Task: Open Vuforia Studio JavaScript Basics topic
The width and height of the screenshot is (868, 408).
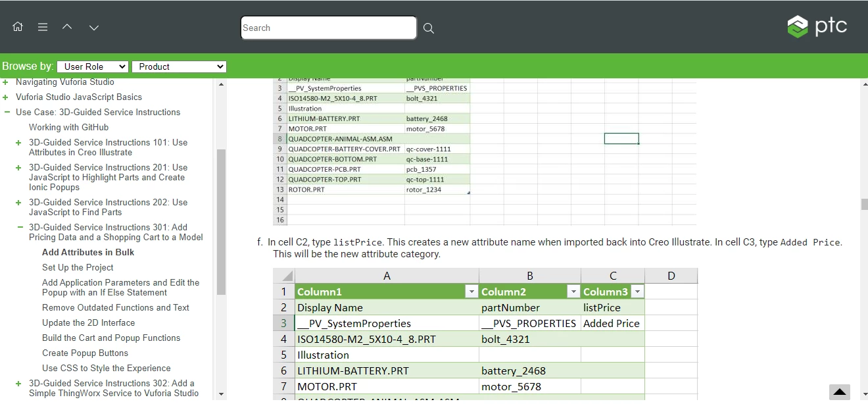Action: [x=79, y=97]
